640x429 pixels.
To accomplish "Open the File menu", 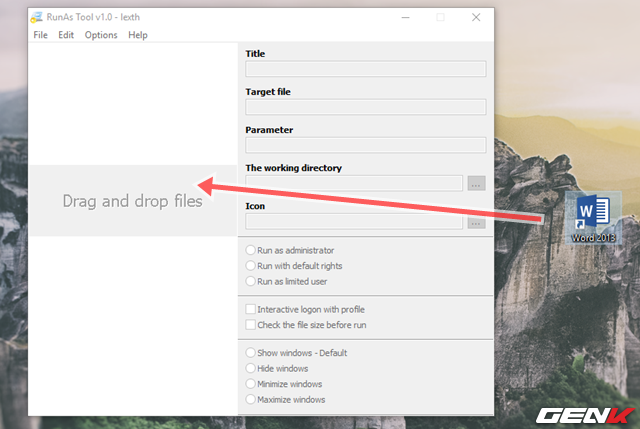I will pyautogui.click(x=40, y=35).
